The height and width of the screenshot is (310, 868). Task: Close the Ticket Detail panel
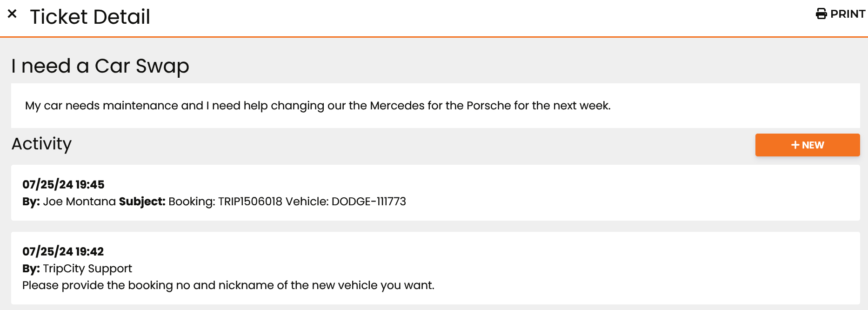coord(12,14)
